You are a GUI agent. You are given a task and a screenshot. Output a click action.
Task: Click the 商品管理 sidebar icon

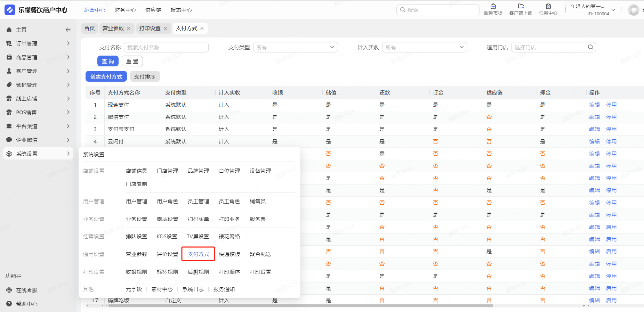[9, 57]
